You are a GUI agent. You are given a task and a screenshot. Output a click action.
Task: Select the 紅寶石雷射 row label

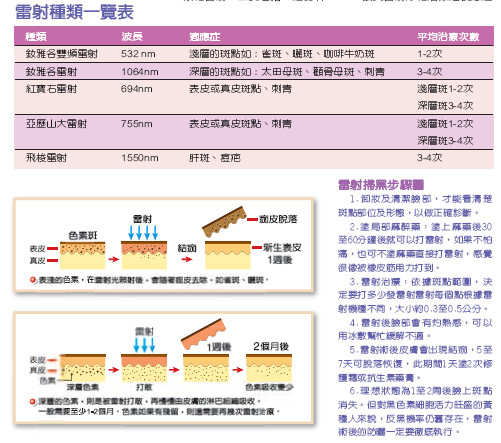click(x=51, y=89)
